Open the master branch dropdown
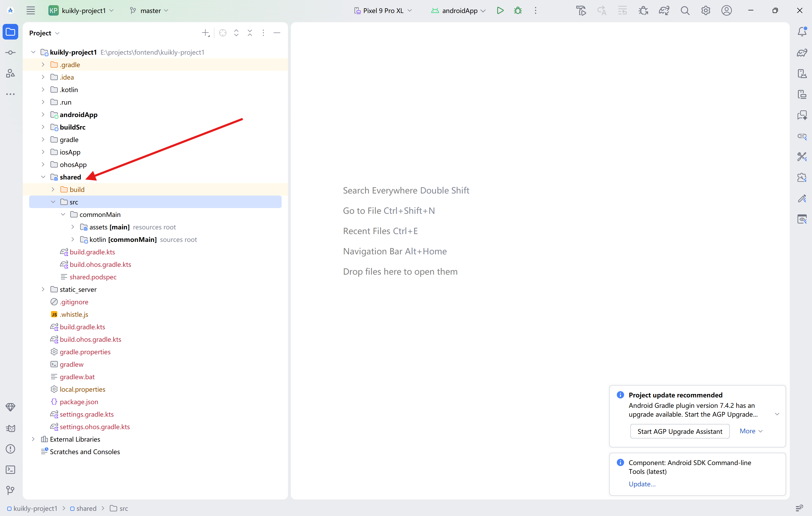Image resolution: width=812 pixels, height=516 pixels. pyautogui.click(x=149, y=10)
